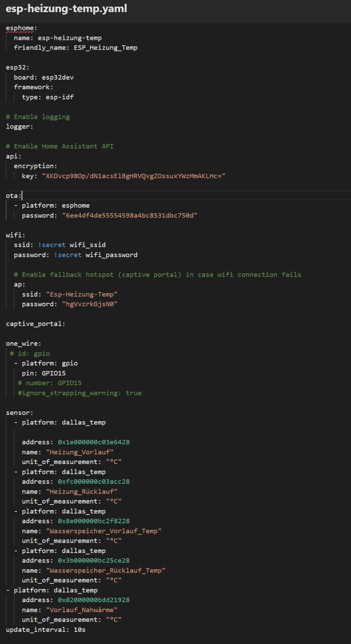The height and width of the screenshot is (644, 351).
Task: Click the board value esp32dev
Action: [x=58, y=78]
